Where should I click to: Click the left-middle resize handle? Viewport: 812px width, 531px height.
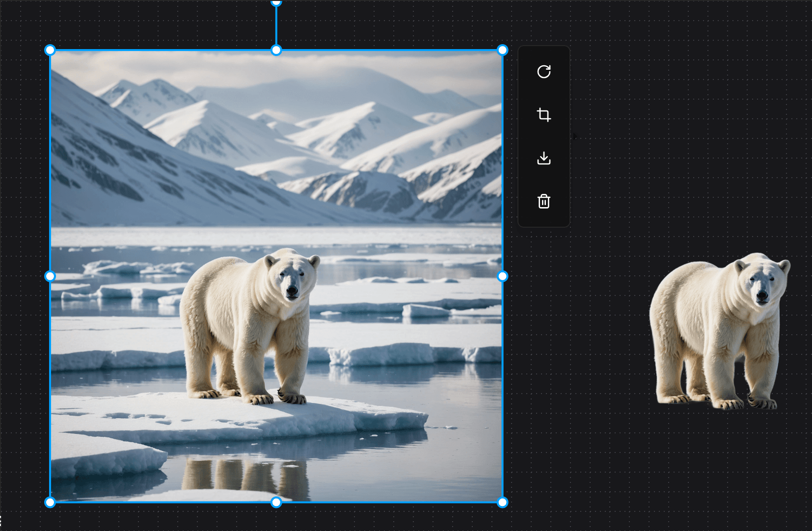[50, 276]
